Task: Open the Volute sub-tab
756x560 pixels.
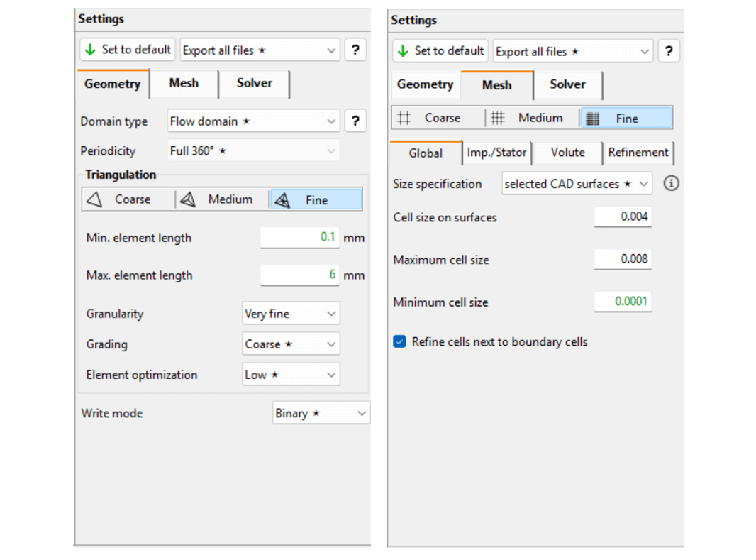Action: [x=567, y=153]
